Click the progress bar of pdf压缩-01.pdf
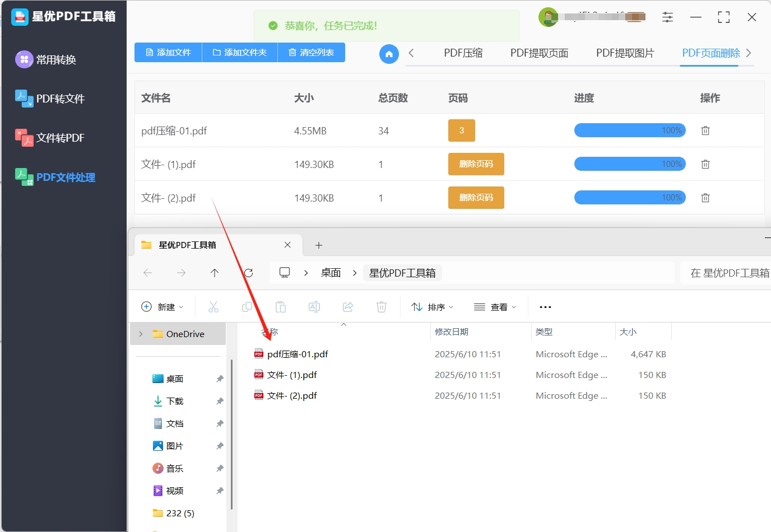This screenshot has width=771, height=532. click(630, 130)
